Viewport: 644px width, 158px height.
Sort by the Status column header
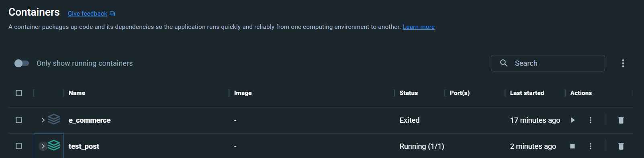[409, 93]
